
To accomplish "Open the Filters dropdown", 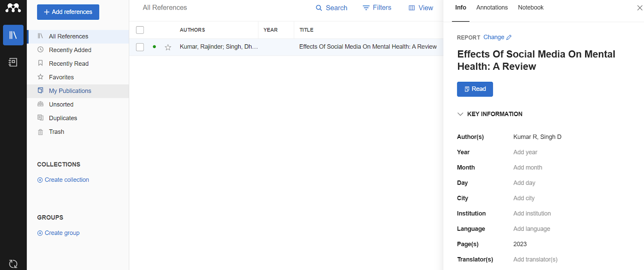I will tap(377, 8).
